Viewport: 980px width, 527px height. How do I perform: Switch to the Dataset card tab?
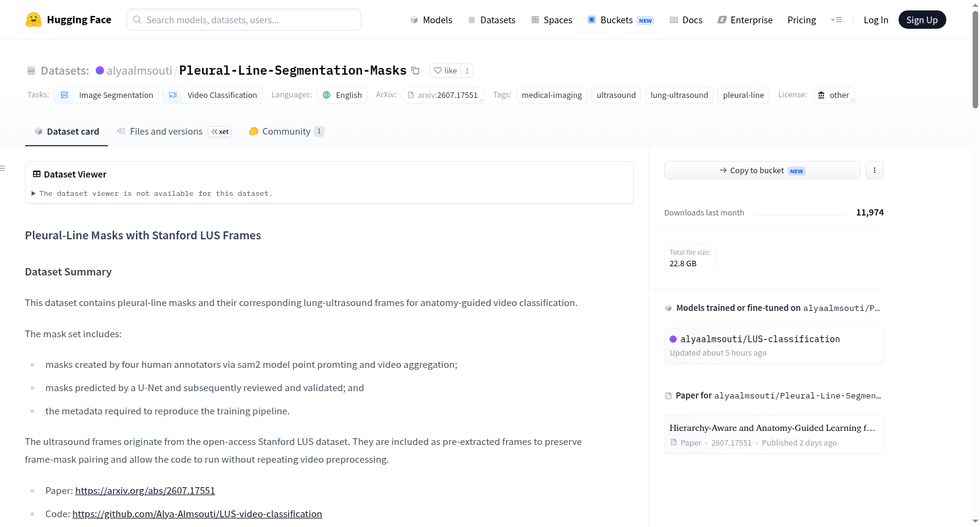(x=67, y=132)
